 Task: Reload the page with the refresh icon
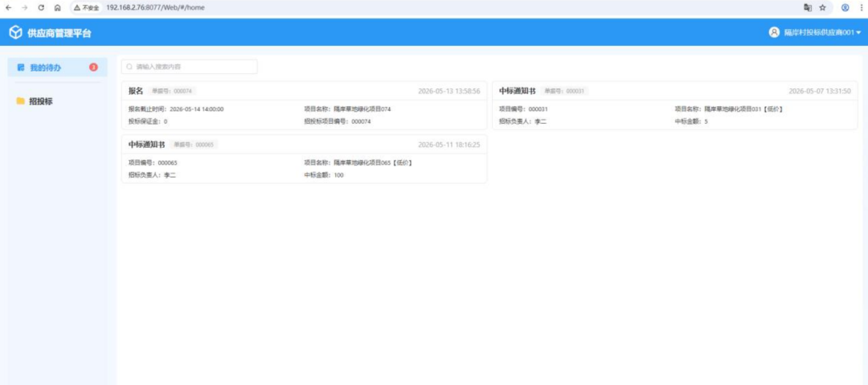coord(41,8)
